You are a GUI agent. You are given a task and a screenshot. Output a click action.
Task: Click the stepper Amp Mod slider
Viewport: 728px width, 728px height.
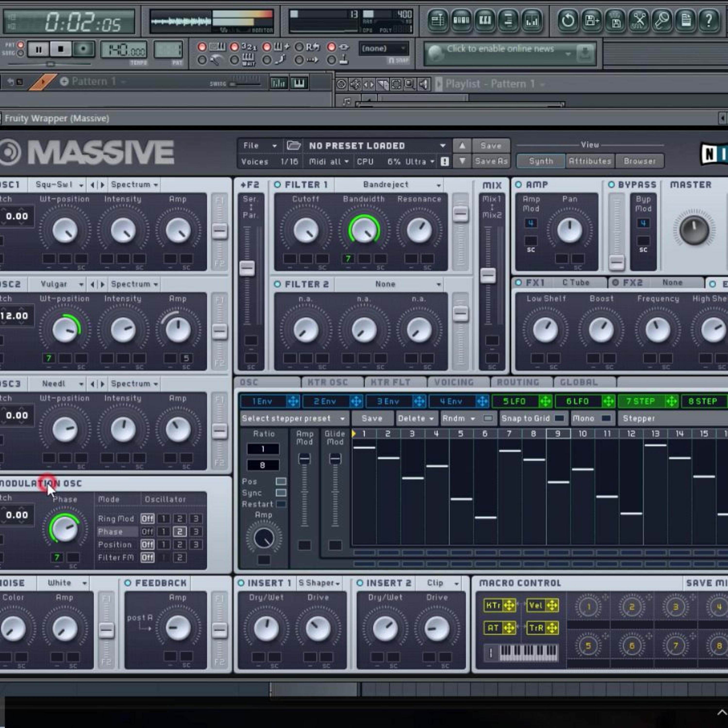pos(304,459)
